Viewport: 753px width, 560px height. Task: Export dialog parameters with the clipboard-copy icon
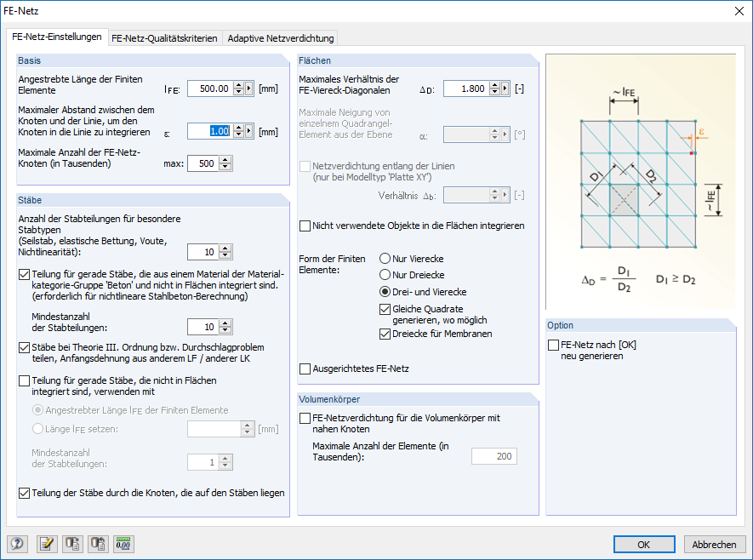tap(72, 544)
